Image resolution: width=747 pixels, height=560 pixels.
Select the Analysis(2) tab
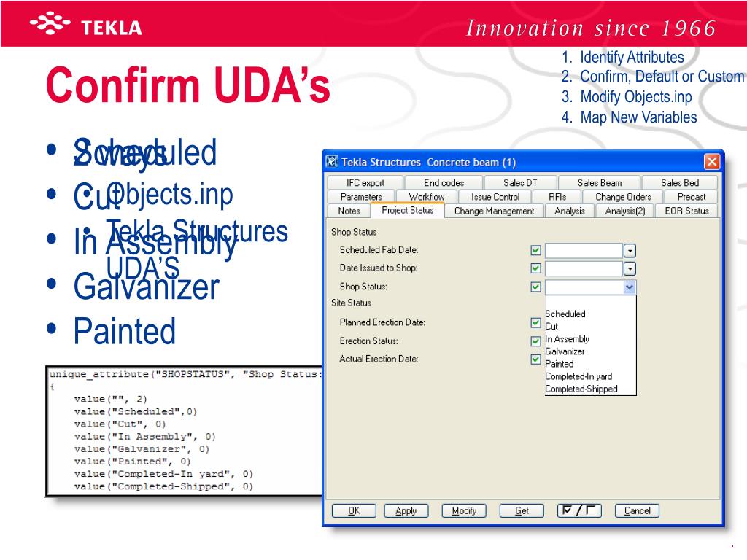624,211
